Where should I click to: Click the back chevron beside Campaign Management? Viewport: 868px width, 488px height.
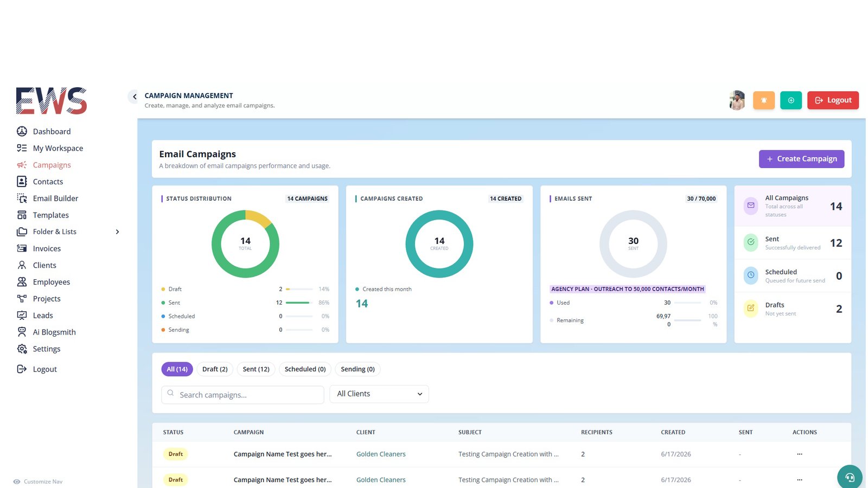[134, 97]
